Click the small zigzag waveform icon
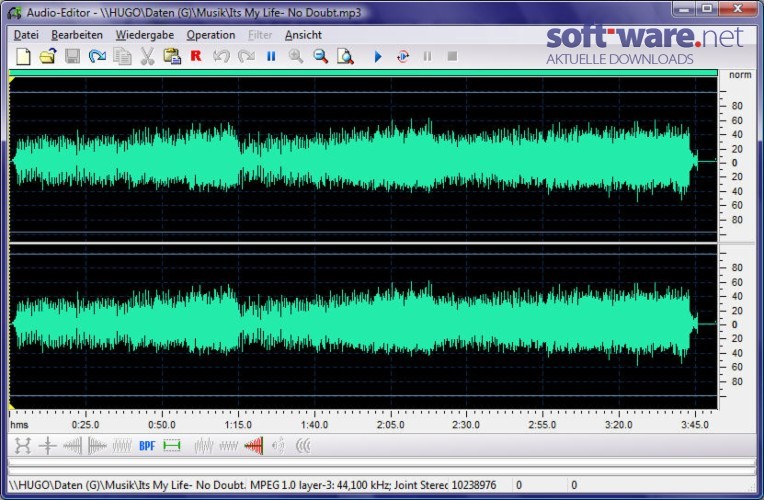Screen dimensions: 764x500 coord(229,445)
